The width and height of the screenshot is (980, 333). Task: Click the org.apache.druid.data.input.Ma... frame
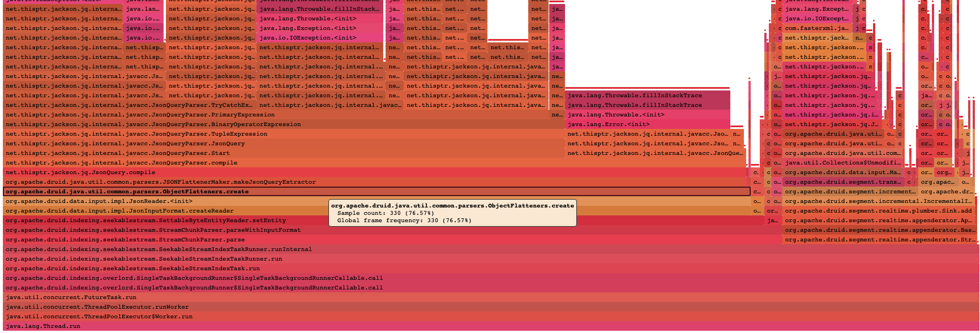click(x=844, y=172)
